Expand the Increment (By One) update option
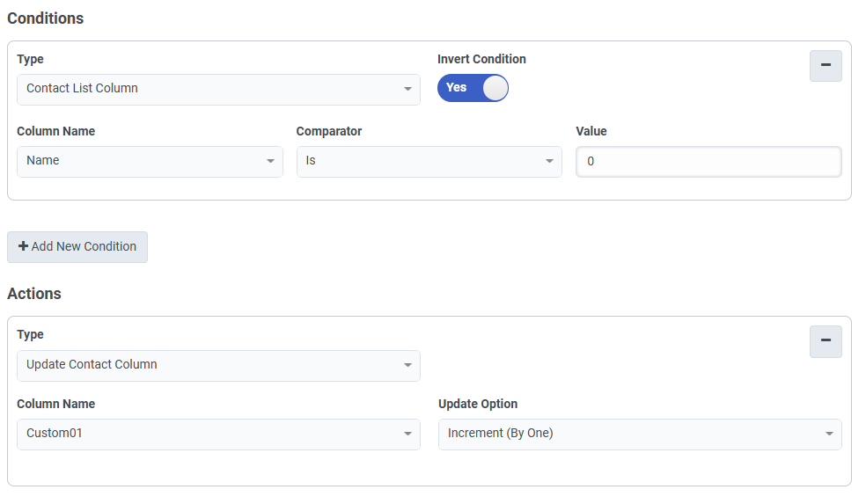Viewport: 866px width, 504px height. click(x=640, y=434)
